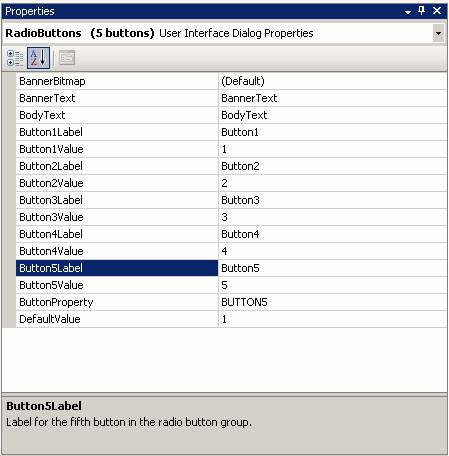
Task: Click the BodyText value field
Action: pos(333,115)
